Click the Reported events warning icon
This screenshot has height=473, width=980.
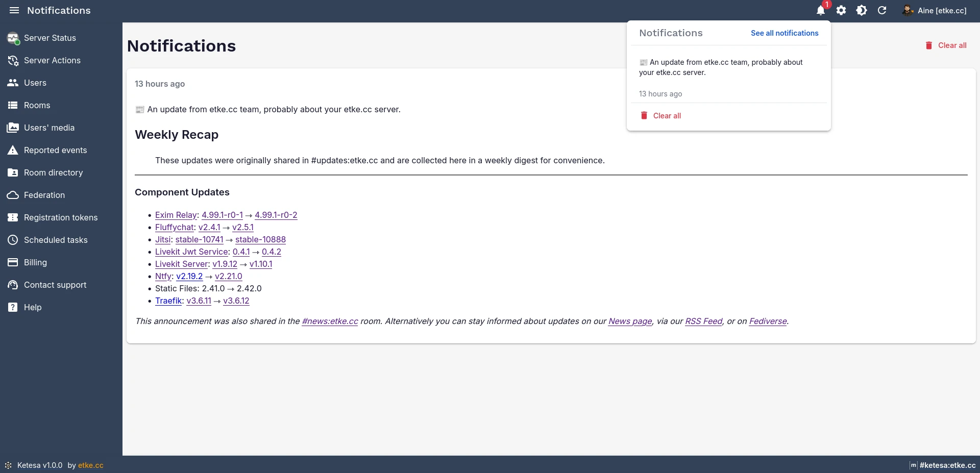pos(13,150)
